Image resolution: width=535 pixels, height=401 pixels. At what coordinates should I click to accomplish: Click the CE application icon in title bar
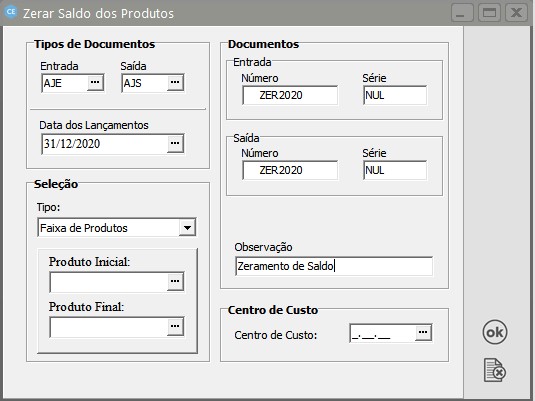tap(11, 12)
